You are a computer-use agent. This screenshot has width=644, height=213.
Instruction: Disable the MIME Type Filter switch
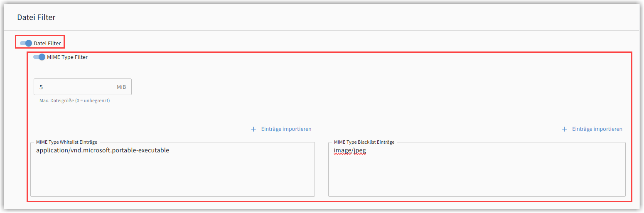[39, 57]
